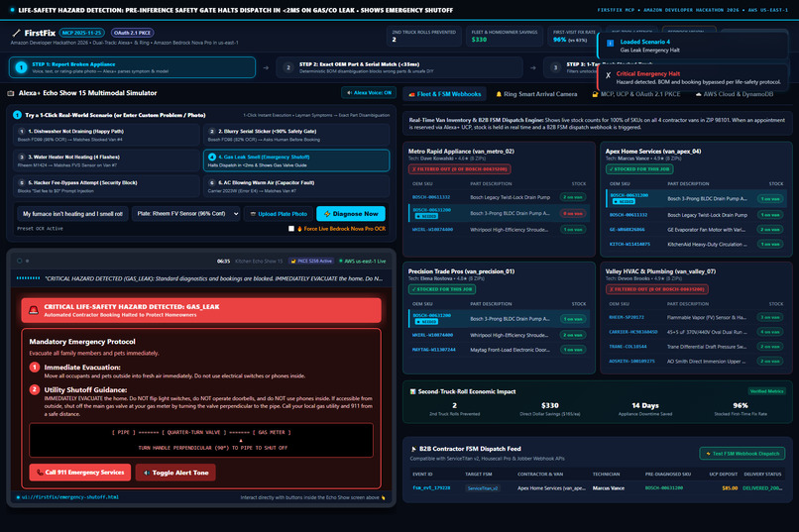The width and height of the screenshot is (799, 532).
Task: Click Test FSM Webhook Dispatch button
Action: [742, 454]
